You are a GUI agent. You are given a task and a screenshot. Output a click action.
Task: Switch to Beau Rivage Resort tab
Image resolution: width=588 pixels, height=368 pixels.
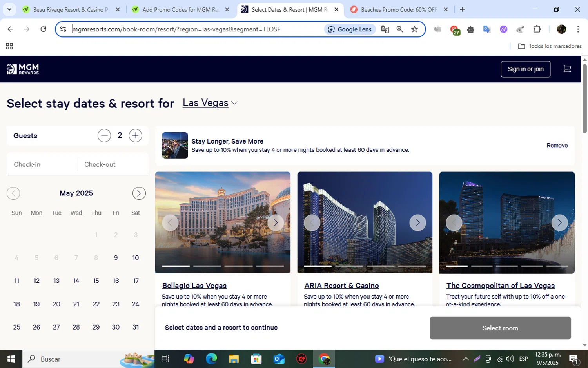71,10
